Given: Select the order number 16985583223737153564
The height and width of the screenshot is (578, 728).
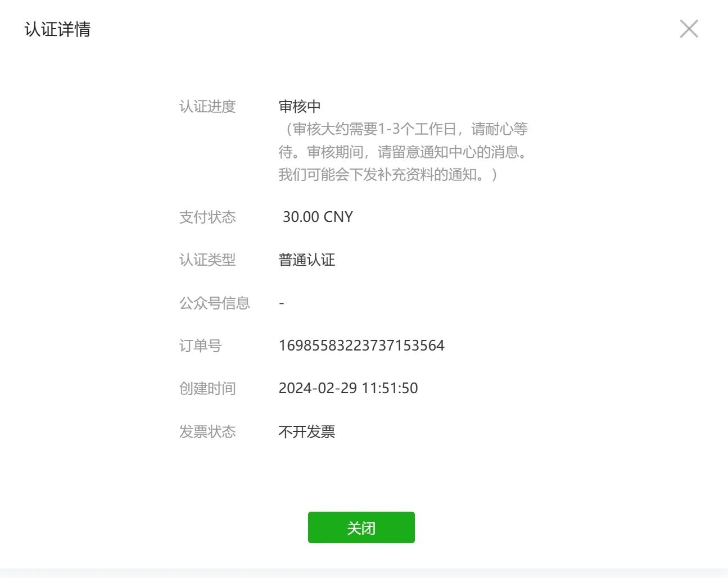Looking at the screenshot, I should (x=361, y=345).
